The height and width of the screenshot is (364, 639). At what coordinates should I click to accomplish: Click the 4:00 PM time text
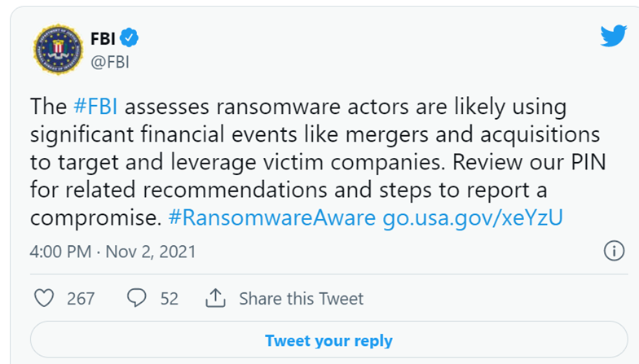point(59,251)
